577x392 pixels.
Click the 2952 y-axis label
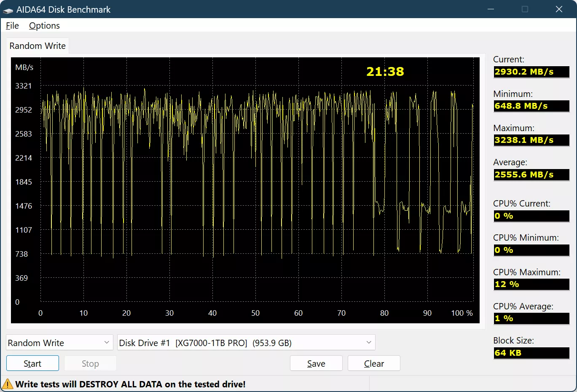(x=24, y=110)
